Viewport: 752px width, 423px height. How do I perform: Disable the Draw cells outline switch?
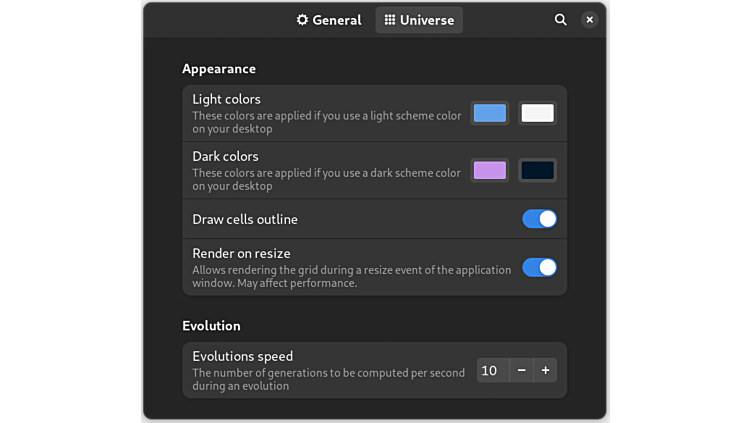(539, 219)
